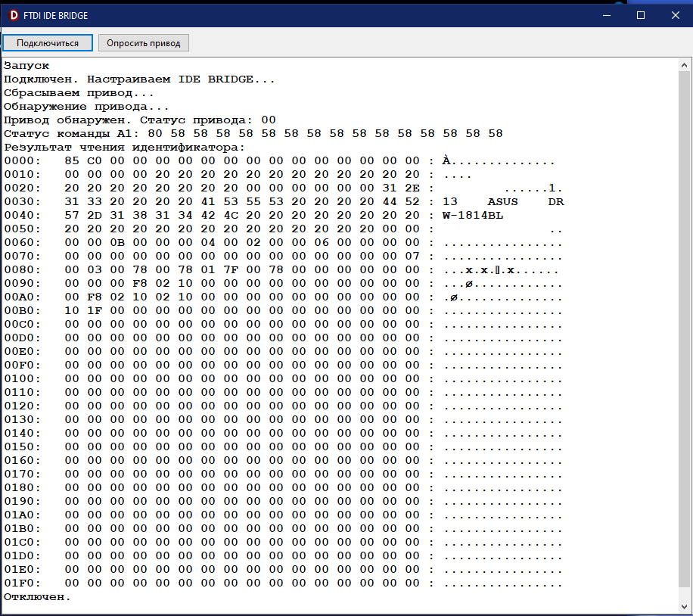
Task: Click hex offset '0090:' row label
Action: click(x=22, y=284)
